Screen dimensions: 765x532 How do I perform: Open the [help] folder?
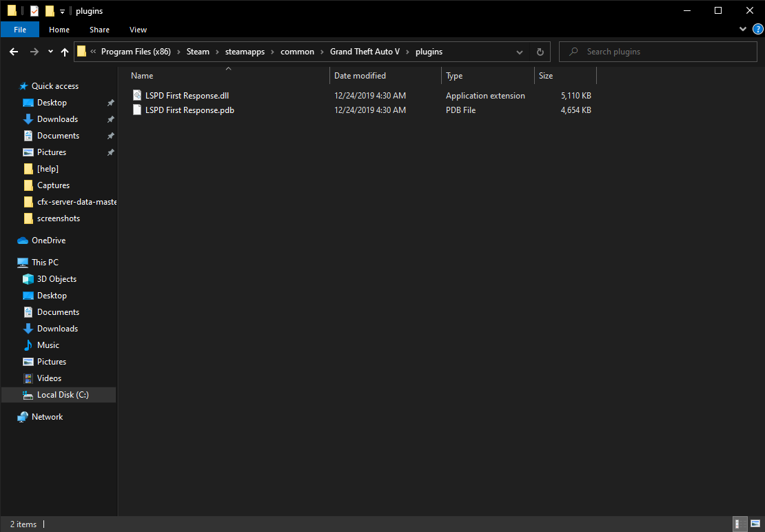(48, 169)
